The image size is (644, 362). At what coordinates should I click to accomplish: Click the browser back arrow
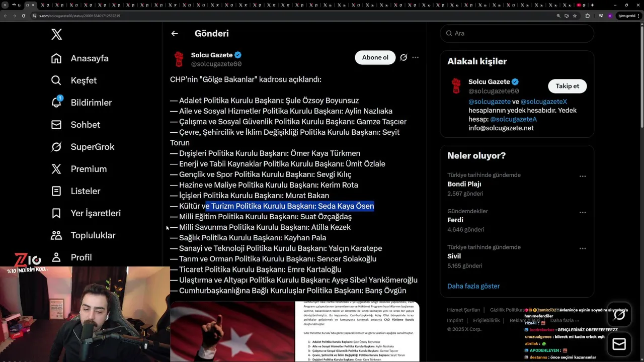6,16
